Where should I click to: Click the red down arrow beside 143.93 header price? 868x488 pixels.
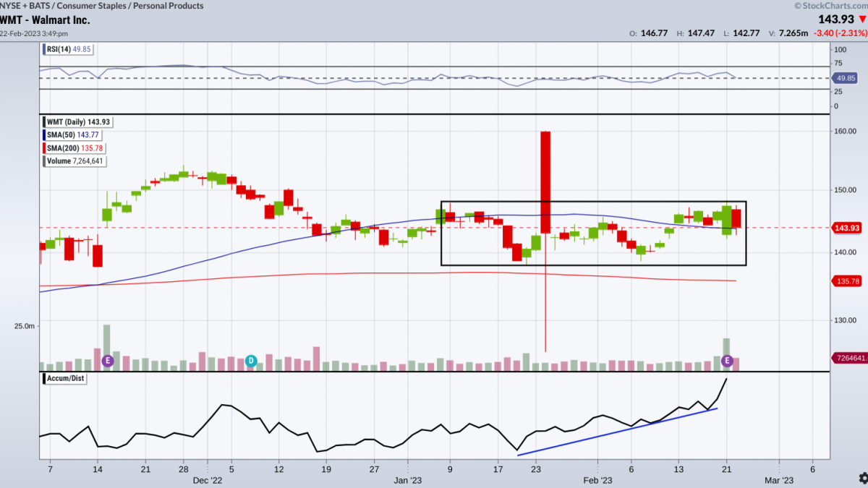861,20
